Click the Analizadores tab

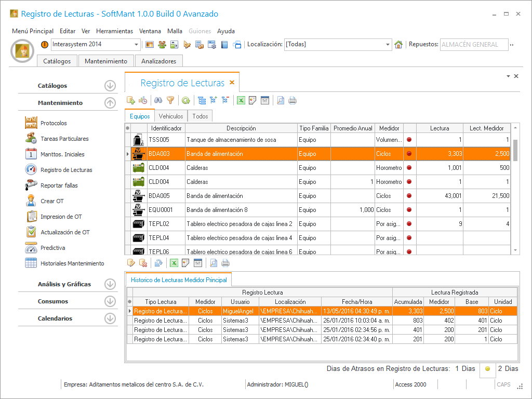pyautogui.click(x=158, y=61)
